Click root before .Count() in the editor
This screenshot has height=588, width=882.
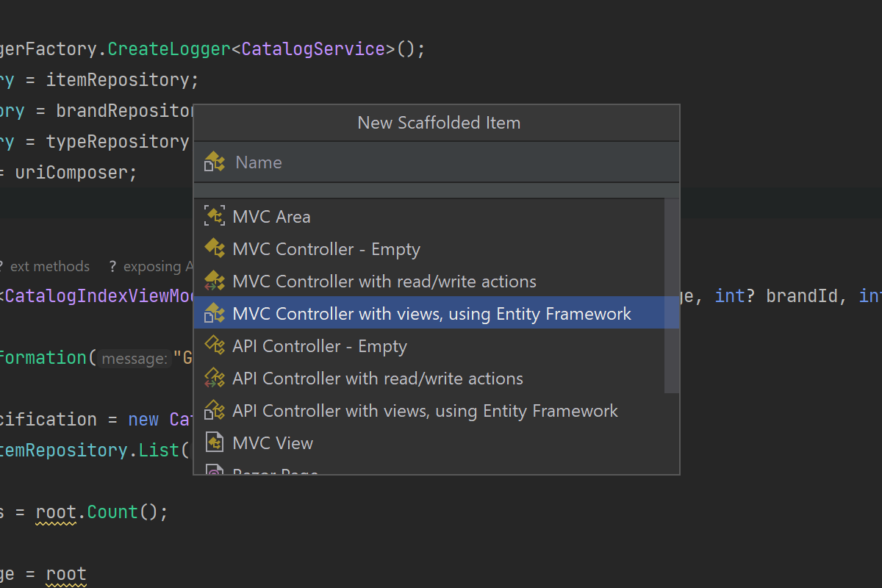(x=57, y=512)
